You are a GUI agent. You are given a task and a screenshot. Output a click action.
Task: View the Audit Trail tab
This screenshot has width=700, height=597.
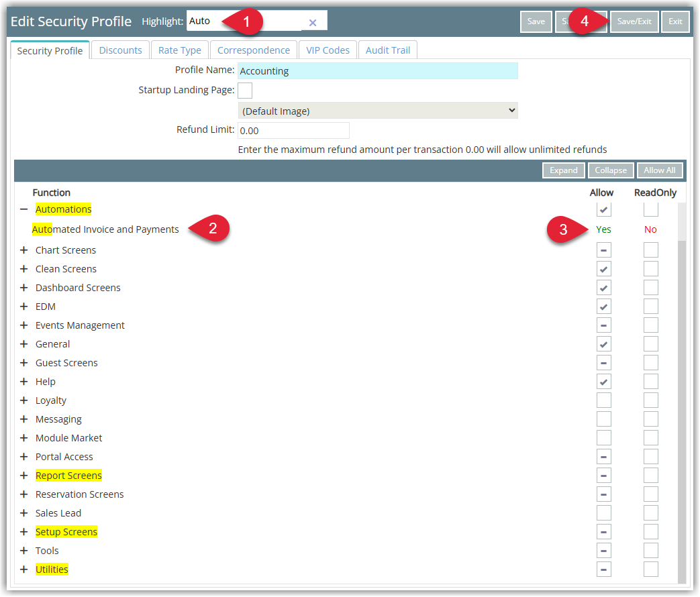(388, 50)
